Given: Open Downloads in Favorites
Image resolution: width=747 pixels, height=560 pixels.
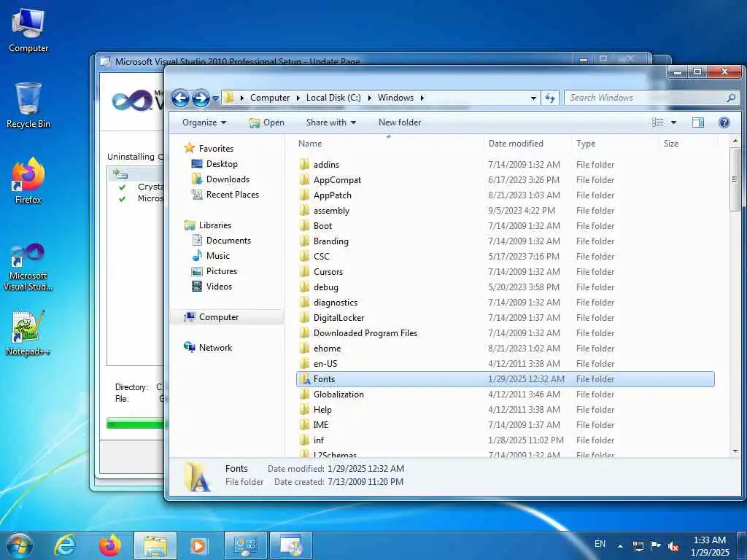Looking at the screenshot, I should pyautogui.click(x=228, y=179).
